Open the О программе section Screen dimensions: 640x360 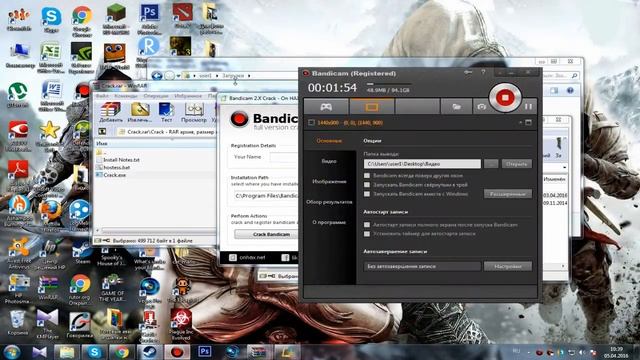[x=329, y=222]
